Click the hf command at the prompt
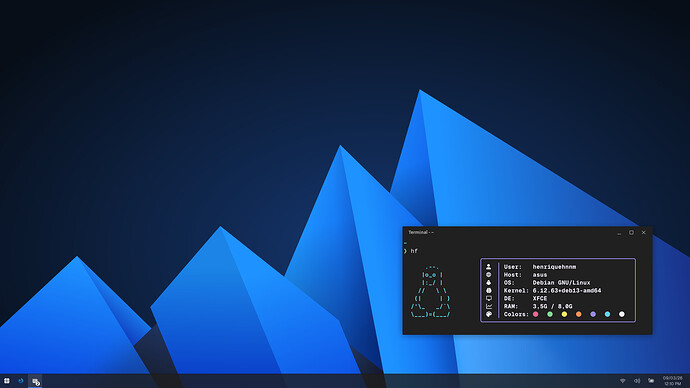690x388 pixels. coord(414,251)
